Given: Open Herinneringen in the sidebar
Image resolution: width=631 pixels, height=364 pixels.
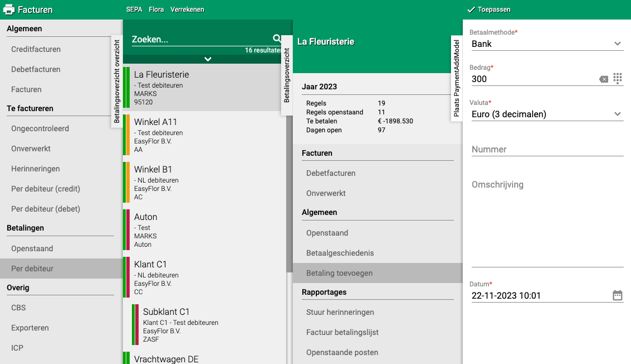Looking at the screenshot, I should (x=61, y=169).
